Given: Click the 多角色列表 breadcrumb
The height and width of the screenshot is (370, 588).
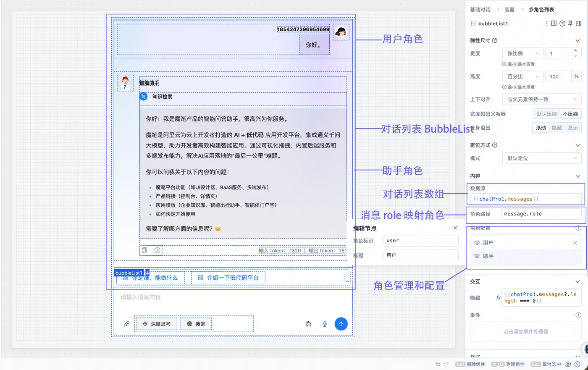Looking at the screenshot, I should (541, 9).
